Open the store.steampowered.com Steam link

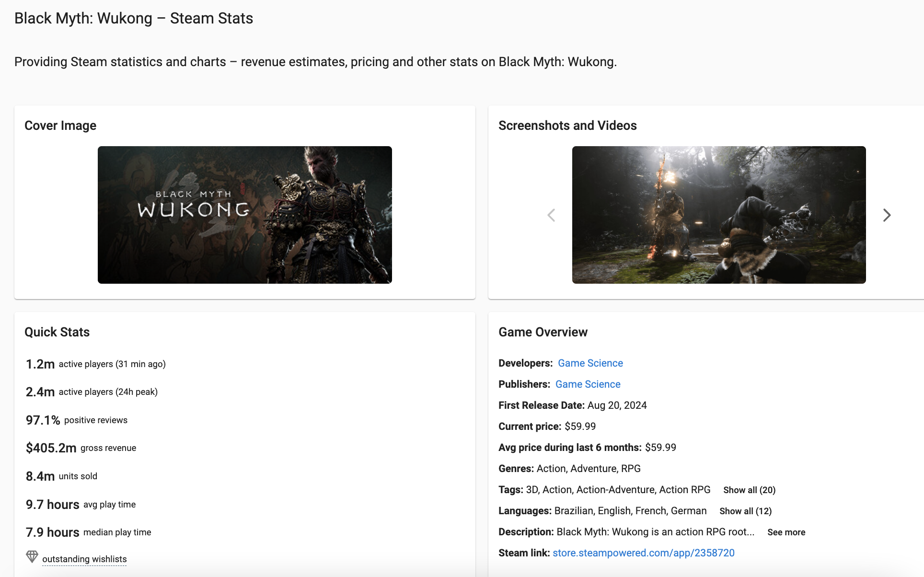pyautogui.click(x=643, y=553)
